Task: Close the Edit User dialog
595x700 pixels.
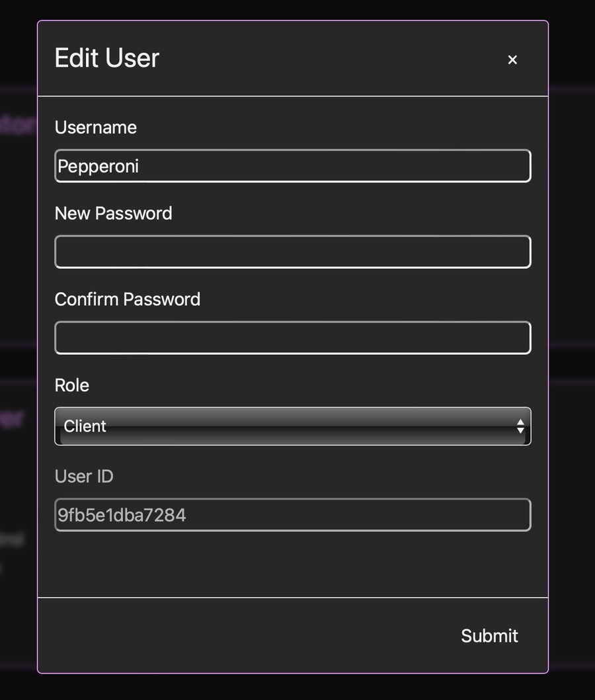Action: click(512, 59)
